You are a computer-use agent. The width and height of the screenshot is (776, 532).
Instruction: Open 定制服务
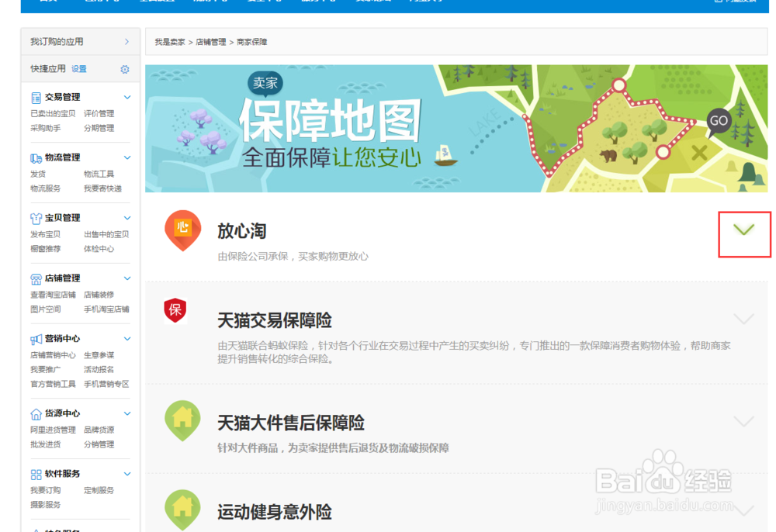[99, 490]
